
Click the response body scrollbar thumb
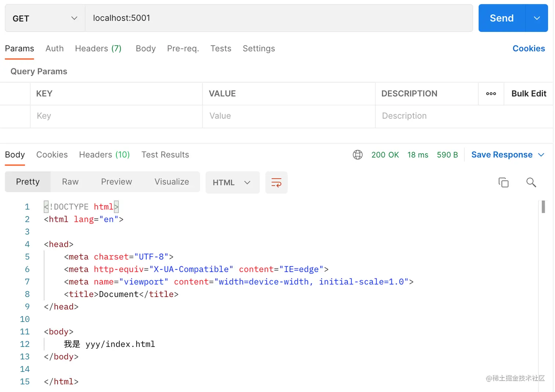[543, 207]
